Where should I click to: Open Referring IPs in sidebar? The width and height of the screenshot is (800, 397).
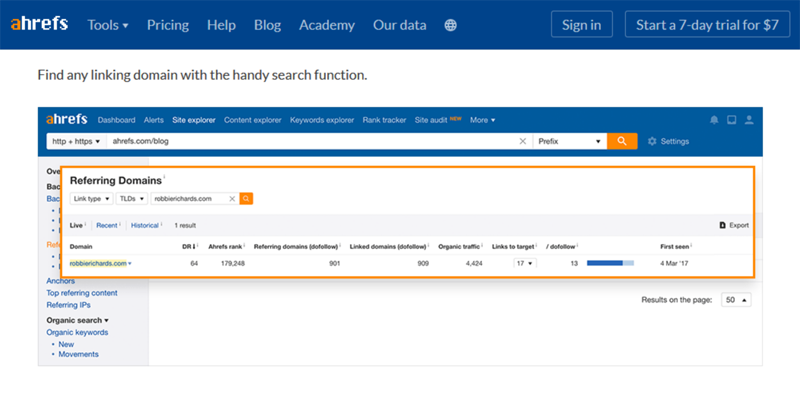coord(68,305)
